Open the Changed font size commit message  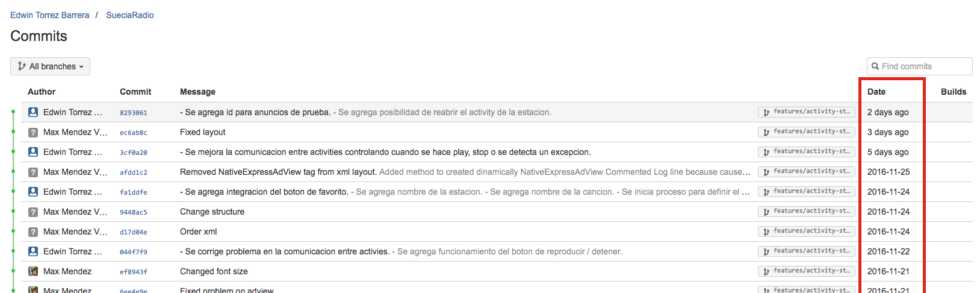pos(214,271)
